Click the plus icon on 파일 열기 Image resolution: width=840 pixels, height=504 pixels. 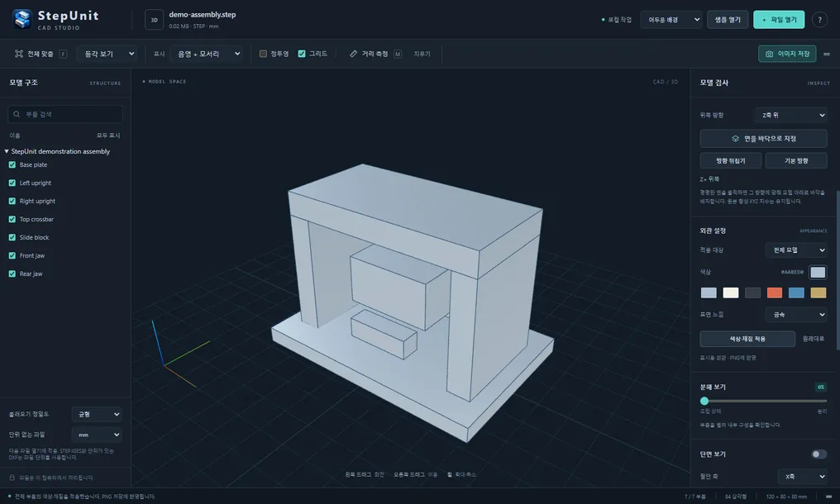764,20
